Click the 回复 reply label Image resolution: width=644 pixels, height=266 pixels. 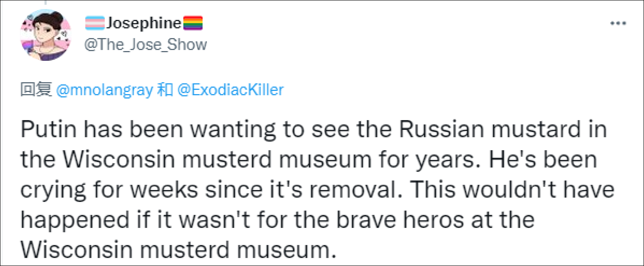point(36,89)
